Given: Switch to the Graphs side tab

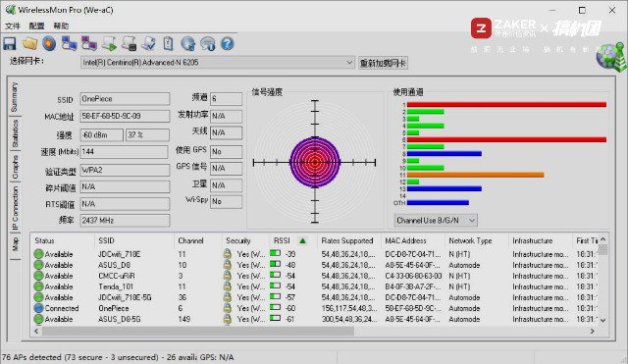Looking at the screenshot, I should pyautogui.click(x=15, y=167).
